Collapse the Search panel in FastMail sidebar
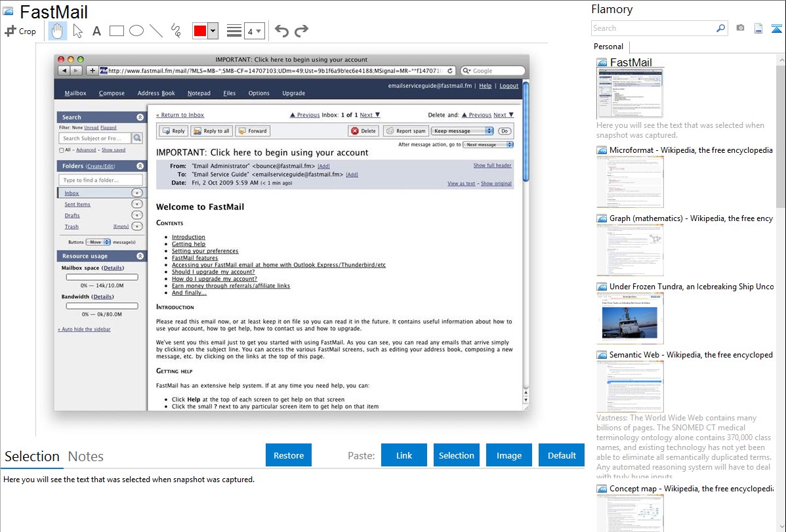The width and height of the screenshot is (786, 532). click(140, 117)
